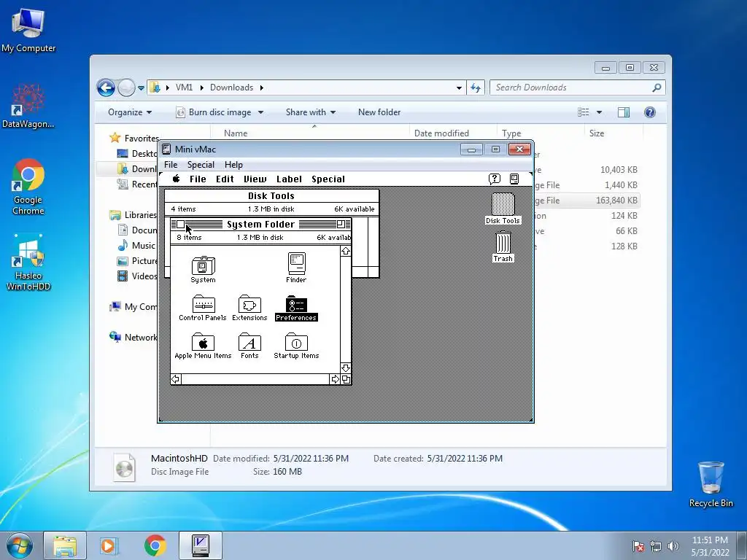Open the change view options dropdown arrow

(600, 112)
